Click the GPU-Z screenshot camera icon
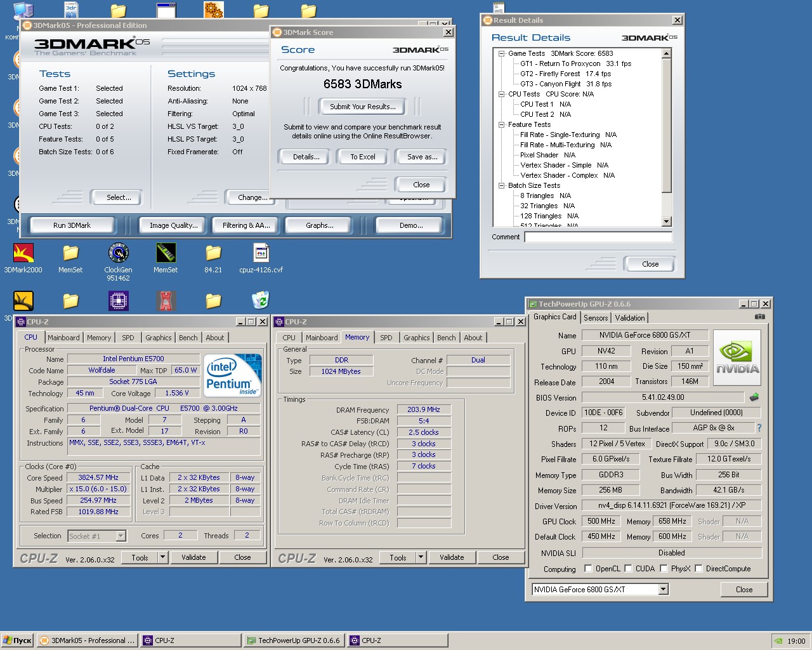 [x=760, y=316]
